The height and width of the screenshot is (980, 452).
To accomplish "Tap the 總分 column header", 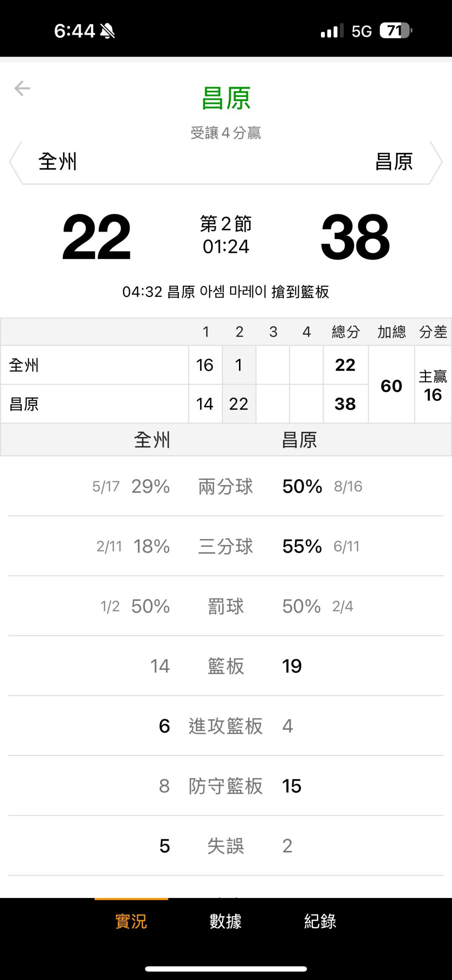I will [x=346, y=332].
